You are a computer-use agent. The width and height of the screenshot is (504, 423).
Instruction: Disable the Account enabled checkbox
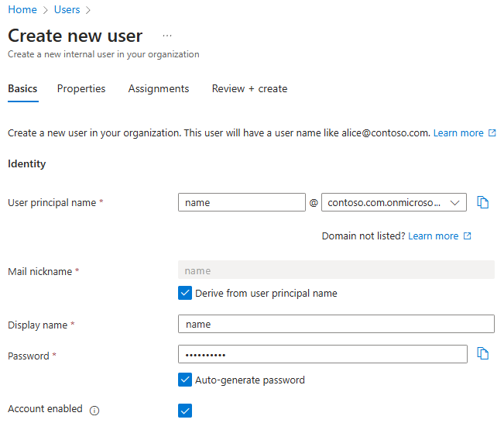click(185, 411)
